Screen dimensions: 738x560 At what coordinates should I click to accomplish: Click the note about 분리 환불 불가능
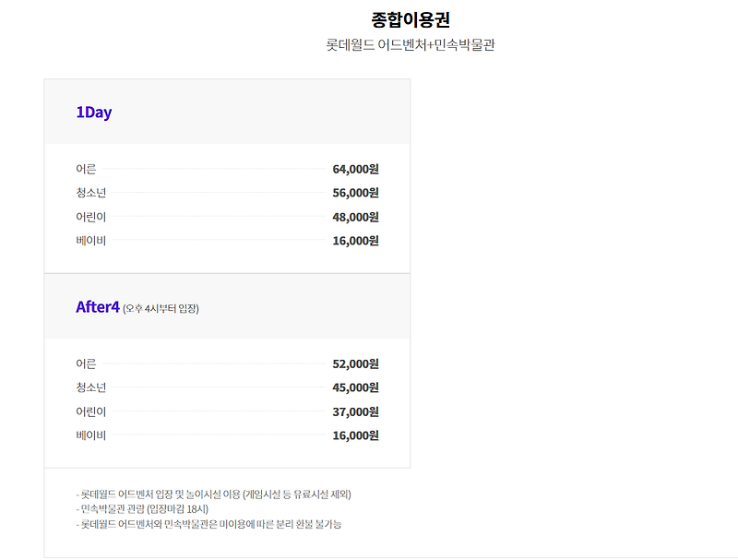(x=208, y=524)
